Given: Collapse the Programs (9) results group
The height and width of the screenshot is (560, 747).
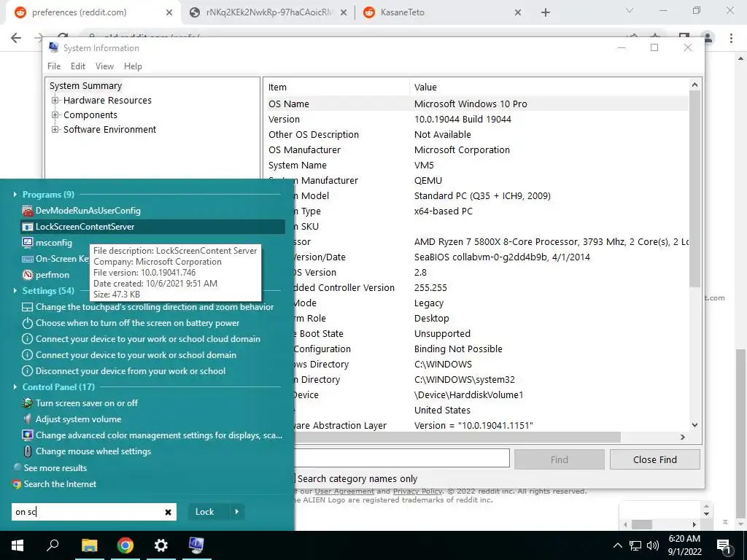Looking at the screenshot, I should pos(15,194).
